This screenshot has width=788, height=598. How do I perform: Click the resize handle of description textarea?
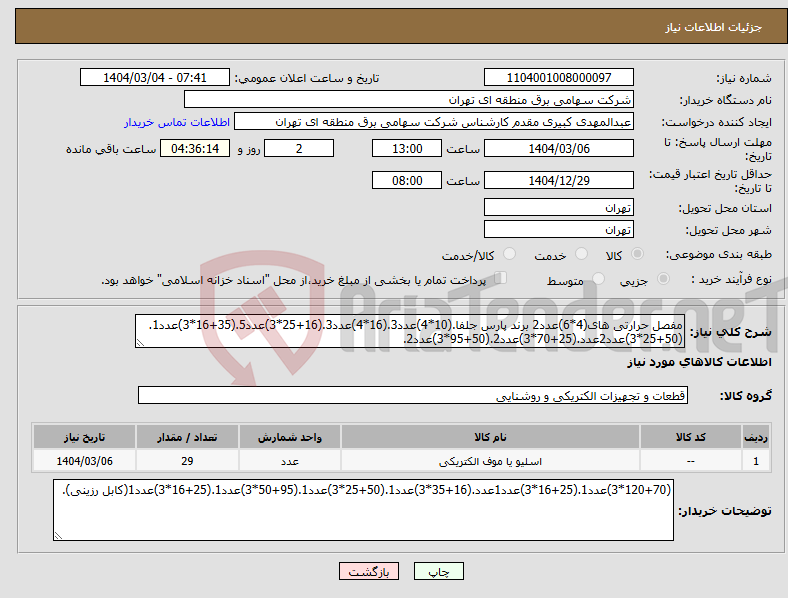point(140,343)
